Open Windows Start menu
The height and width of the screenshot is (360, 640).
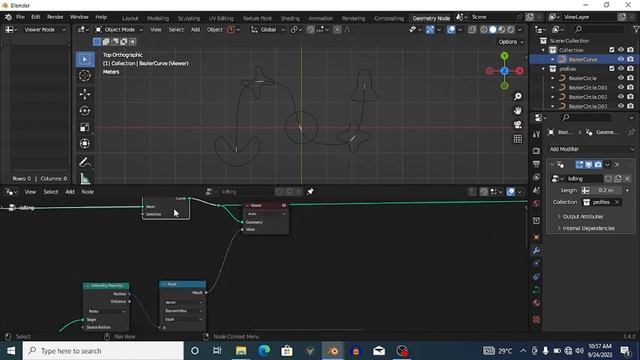[11, 351]
